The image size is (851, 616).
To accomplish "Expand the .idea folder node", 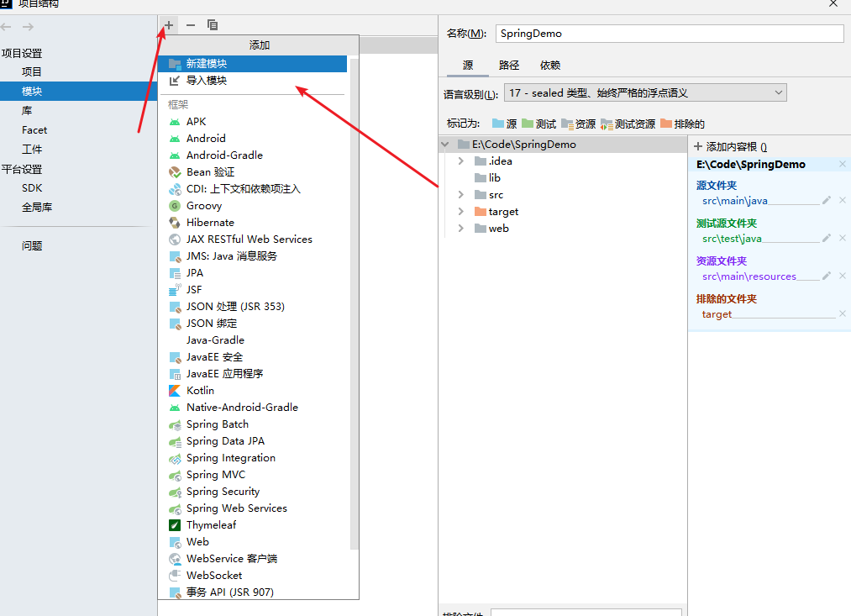I will point(460,161).
